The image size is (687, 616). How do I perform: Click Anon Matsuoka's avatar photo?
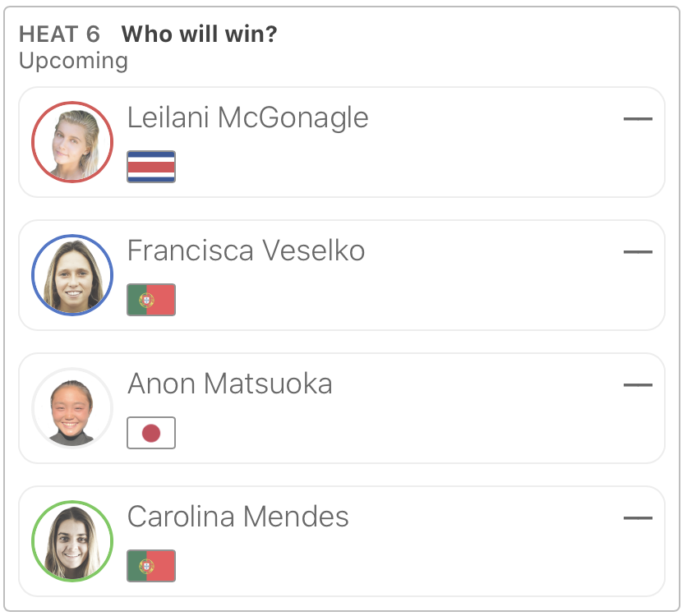tap(72, 408)
